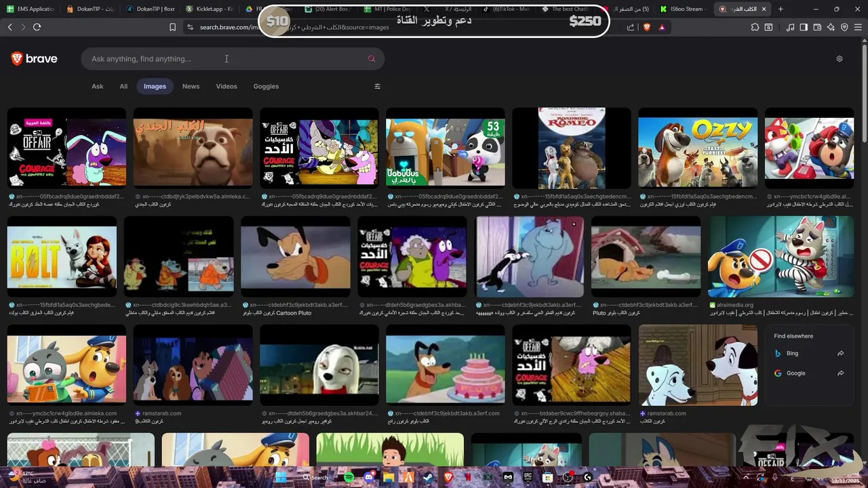The height and width of the screenshot is (488, 868).
Task: Switch to the Kicklet.app browser tab
Action: tap(210, 9)
